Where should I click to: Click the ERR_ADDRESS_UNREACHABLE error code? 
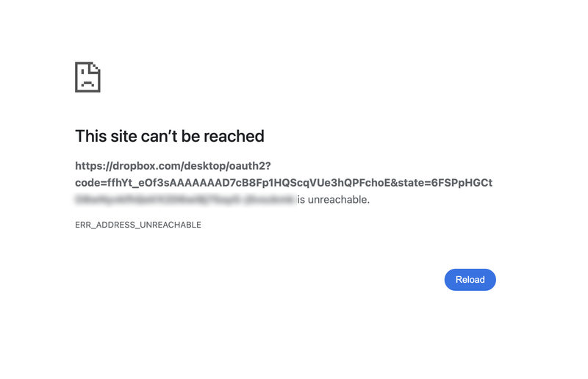click(x=138, y=225)
